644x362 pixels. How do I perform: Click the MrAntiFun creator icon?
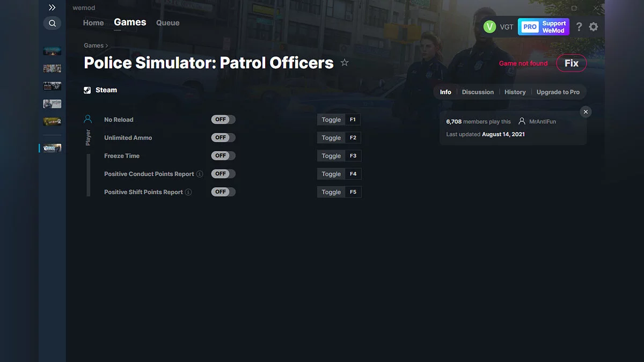(522, 121)
